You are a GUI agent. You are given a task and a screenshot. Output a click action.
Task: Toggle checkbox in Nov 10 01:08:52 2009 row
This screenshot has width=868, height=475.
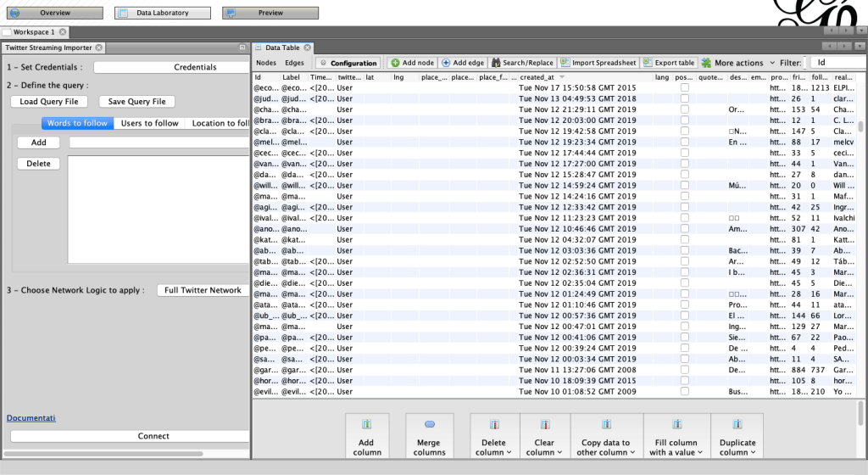pos(685,391)
